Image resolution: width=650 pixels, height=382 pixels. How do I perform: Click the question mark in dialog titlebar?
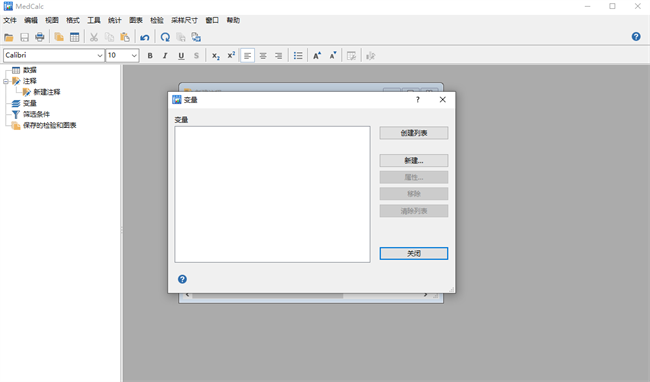pyautogui.click(x=418, y=99)
